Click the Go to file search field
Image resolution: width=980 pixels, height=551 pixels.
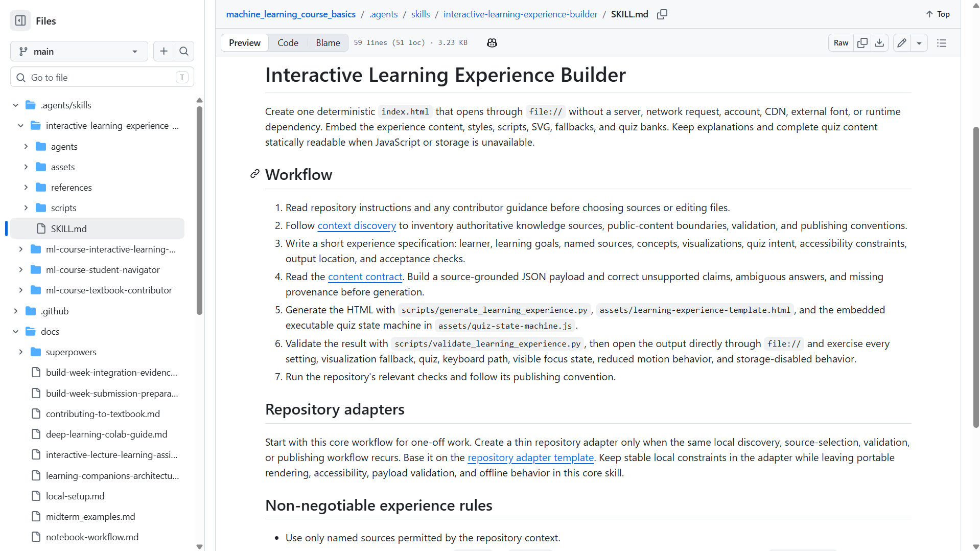click(102, 77)
